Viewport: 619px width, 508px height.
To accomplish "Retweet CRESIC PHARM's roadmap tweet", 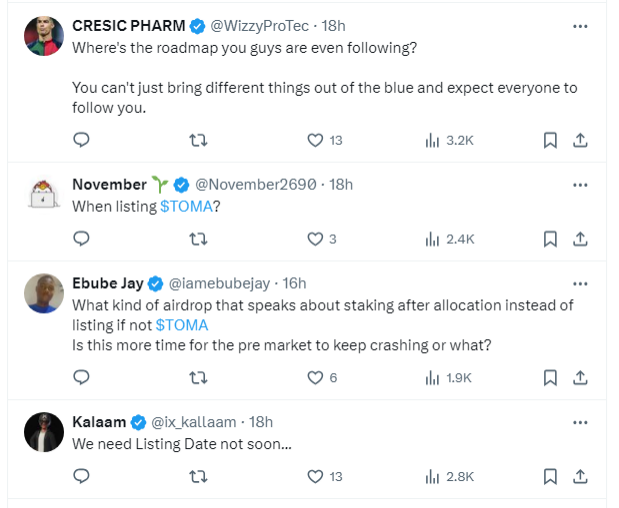I will coord(198,141).
